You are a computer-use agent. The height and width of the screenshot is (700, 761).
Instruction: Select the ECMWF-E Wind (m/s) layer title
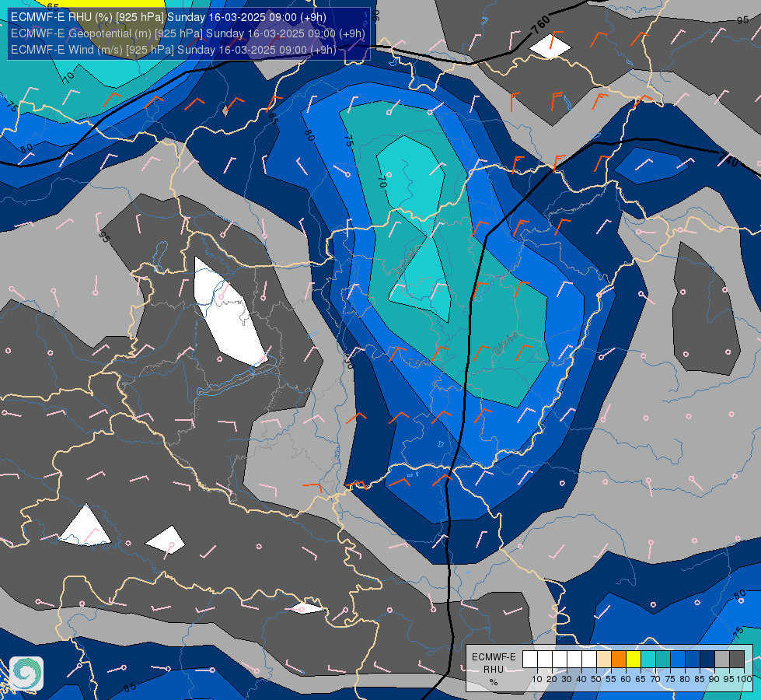tap(173, 50)
